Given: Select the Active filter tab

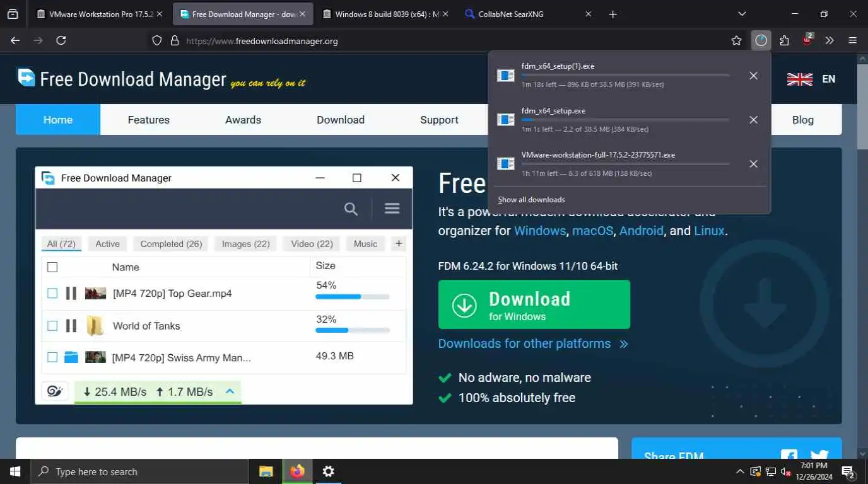Looking at the screenshot, I should coord(107,244).
